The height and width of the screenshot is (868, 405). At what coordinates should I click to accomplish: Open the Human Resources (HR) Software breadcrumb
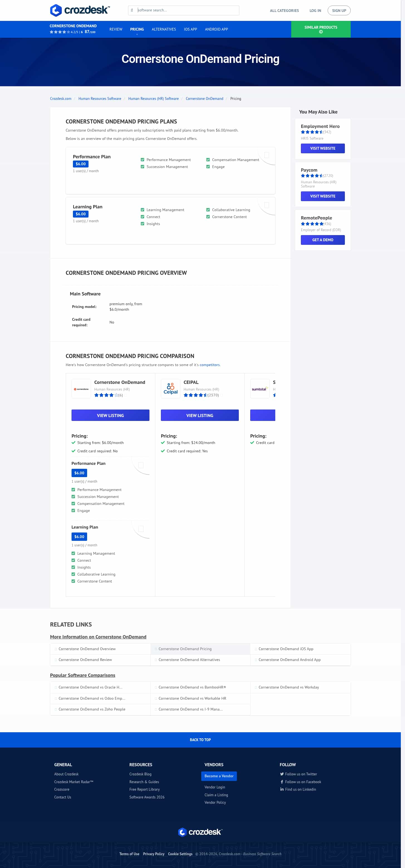153,99
